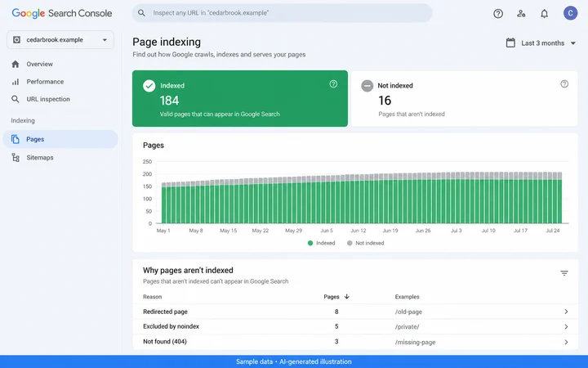588x368 pixels.
Task: Click the Examples column header
Action: click(407, 297)
